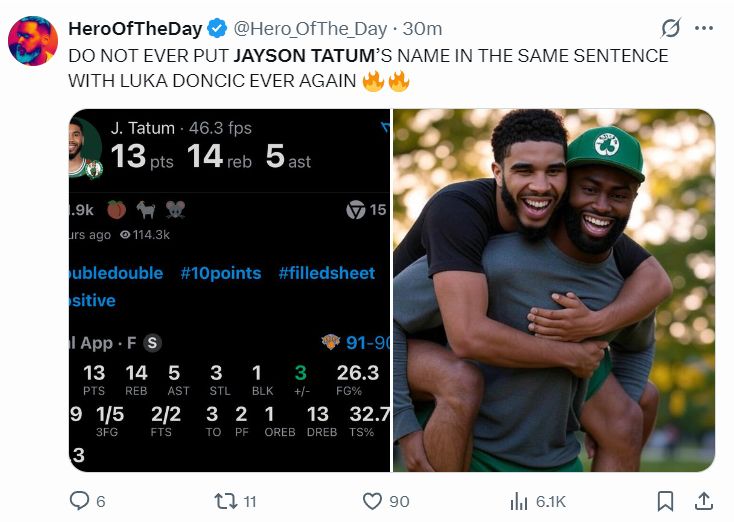Open the photo of two men piggybacking
Image resolution: width=734 pixels, height=522 pixels.
(x=554, y=290)
